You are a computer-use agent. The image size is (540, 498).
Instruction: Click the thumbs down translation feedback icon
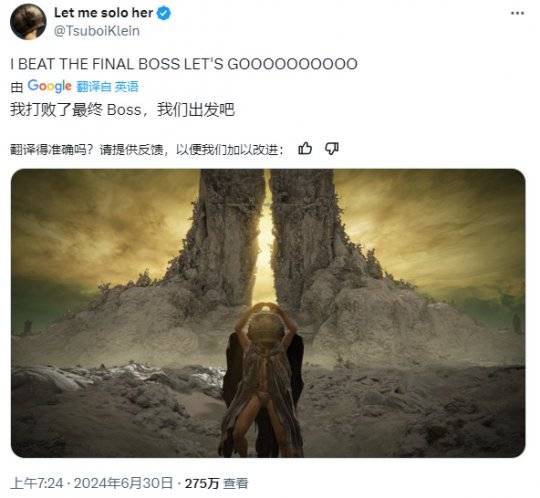(332, 149)
